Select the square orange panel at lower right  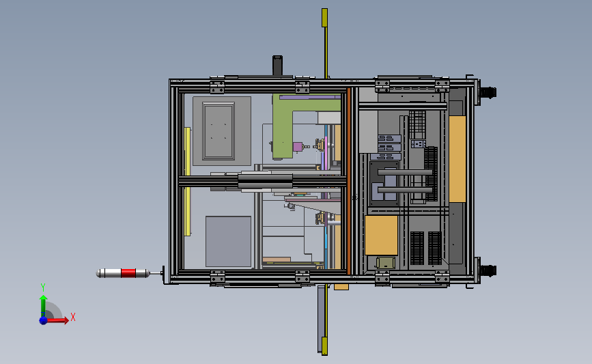(x=381, y=235)
